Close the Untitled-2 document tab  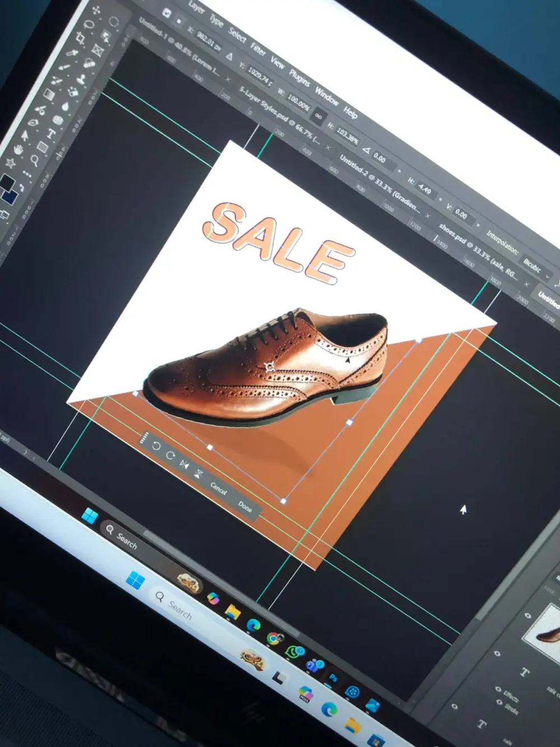click(x=428, y=216)
